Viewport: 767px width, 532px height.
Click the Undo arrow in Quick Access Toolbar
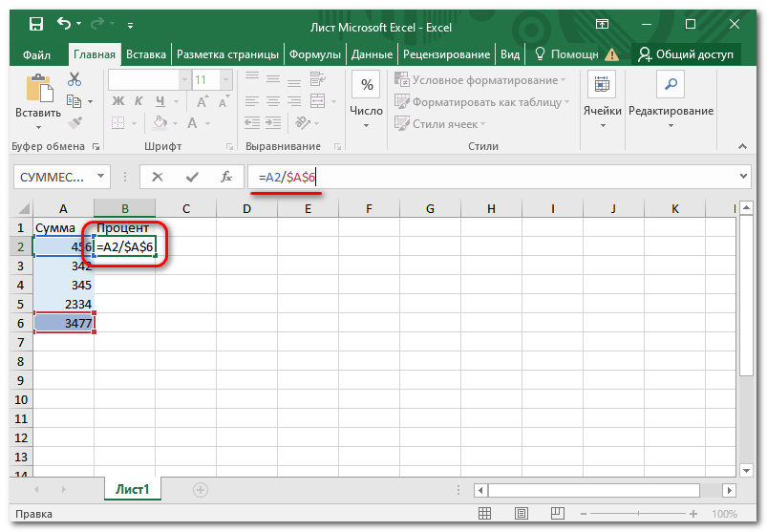click(x=64, y=24)
